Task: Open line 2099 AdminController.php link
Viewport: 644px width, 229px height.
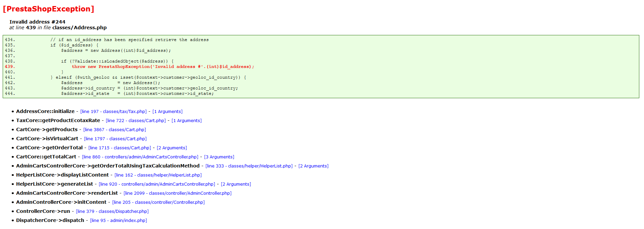Action: click(x=178, y=193)
